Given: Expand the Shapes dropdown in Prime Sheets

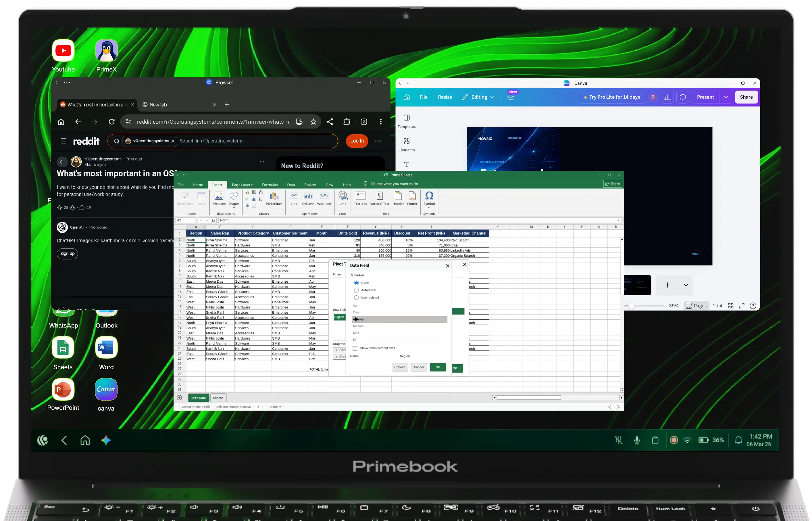Looking at the screenshot, I should [234, 208].
